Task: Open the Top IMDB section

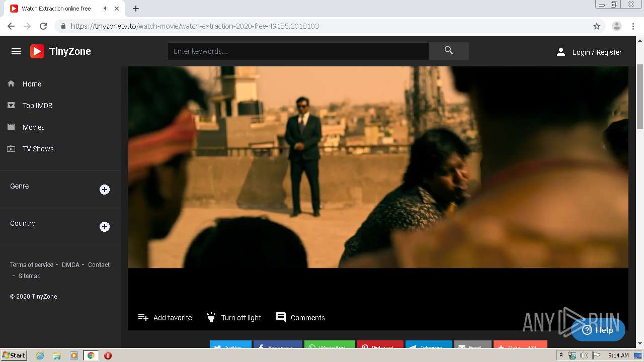Action: [38, 106]
